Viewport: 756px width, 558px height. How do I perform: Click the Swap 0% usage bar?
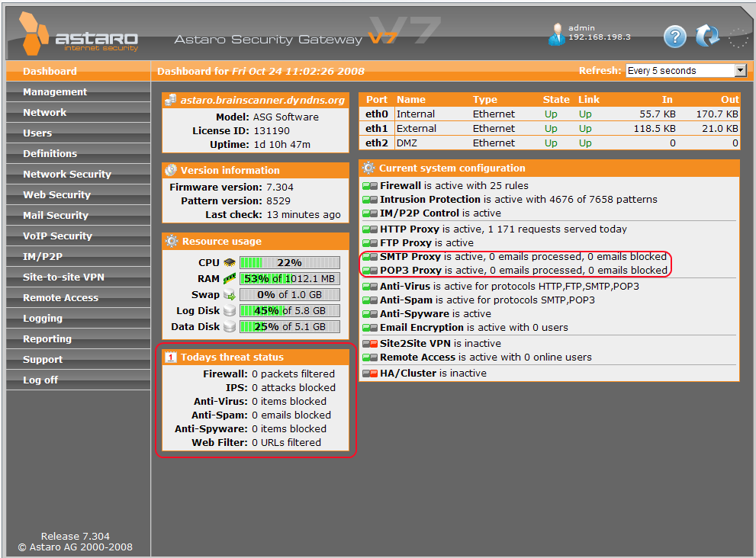(x=290, y=294)
